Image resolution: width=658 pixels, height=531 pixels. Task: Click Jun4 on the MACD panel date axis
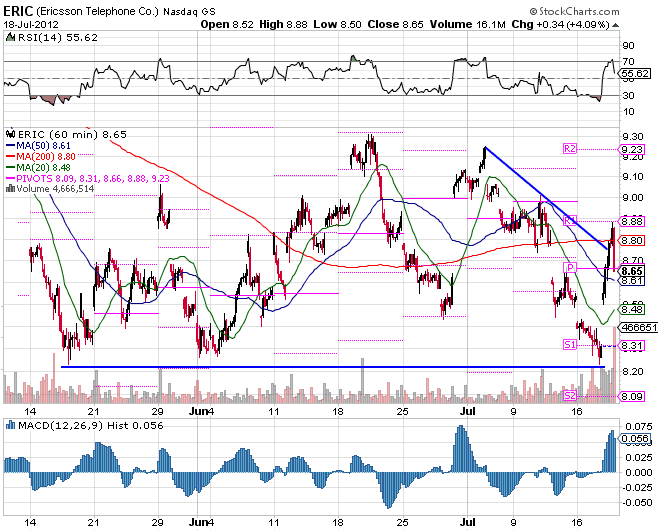[x=201, y=523]
